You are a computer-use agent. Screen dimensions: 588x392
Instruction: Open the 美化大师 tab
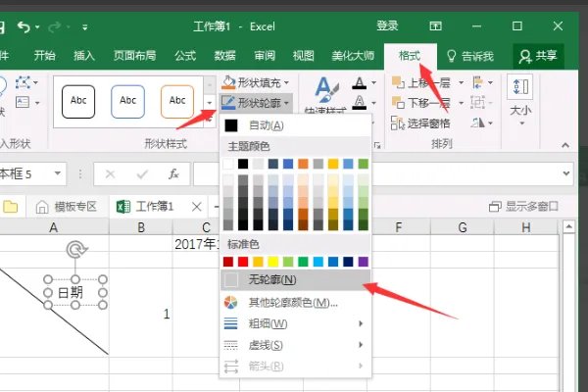(x=353, y=56)
